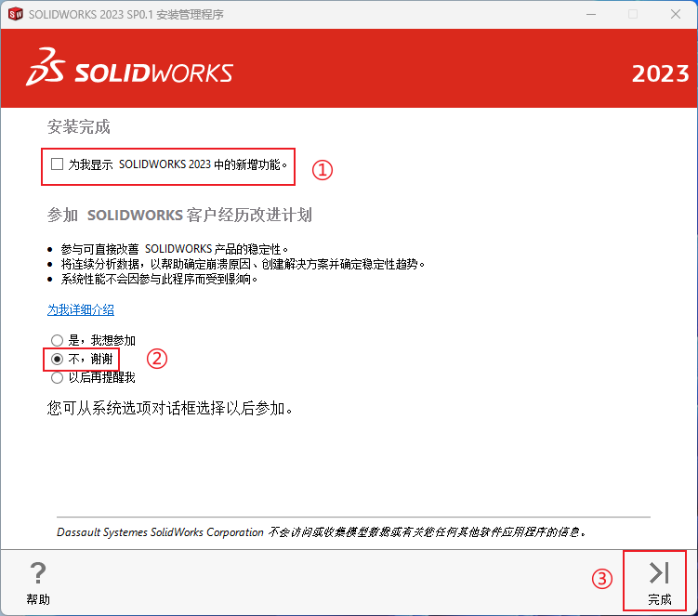The image size is (698, 616).
Task: Click the 2023 year label in banner
Action: pyautogui.click(x=661, y=73)
